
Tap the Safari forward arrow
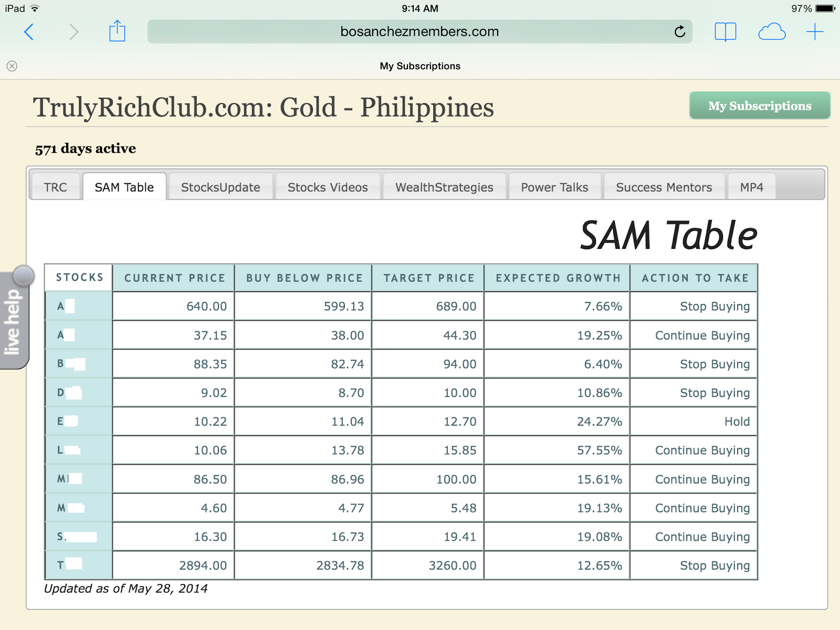coord(73,32)
